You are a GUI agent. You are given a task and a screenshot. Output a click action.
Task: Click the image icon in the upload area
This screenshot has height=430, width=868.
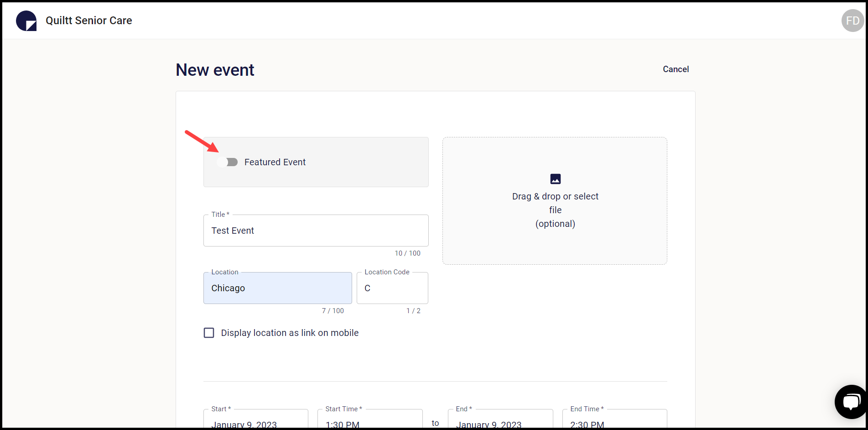point(555,178)
